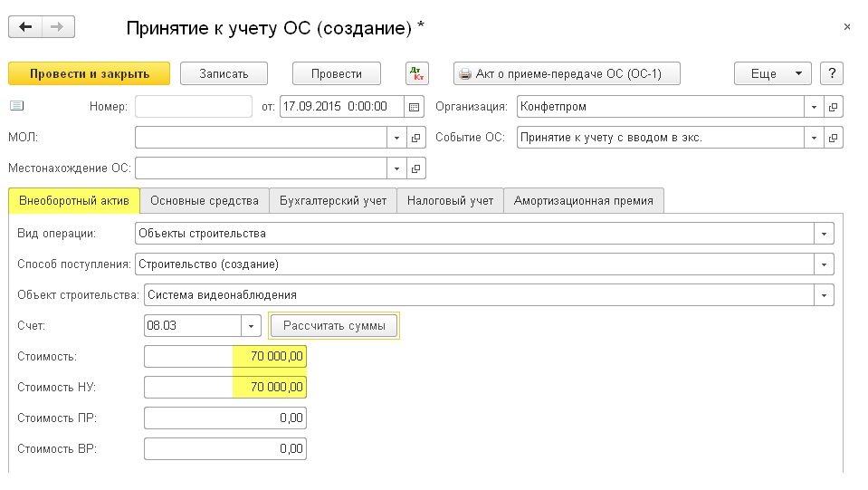The height and width of the screenshot is (490, 868).
Task: Click the Счет field 08.03
Action: pos(193,325)
